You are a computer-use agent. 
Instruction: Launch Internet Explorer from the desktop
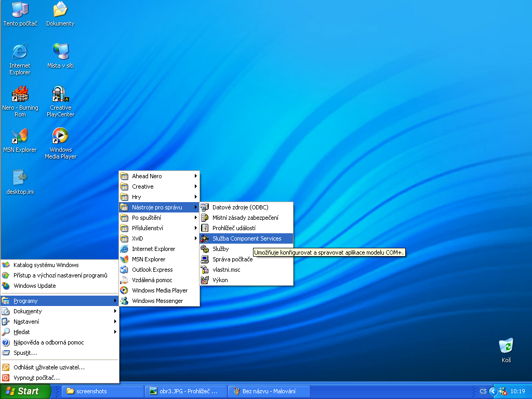pyautogui.click(x=20, y=59)
